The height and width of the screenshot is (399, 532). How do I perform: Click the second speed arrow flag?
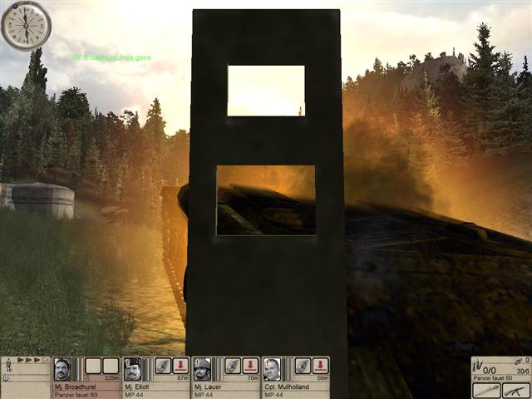[29, 360]
